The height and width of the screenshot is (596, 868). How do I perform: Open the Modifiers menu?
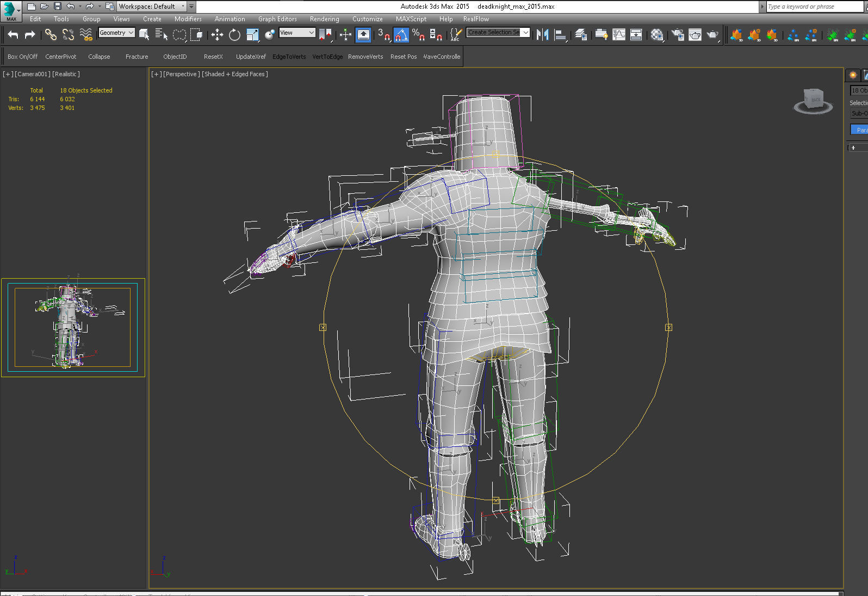pos(188,19)
